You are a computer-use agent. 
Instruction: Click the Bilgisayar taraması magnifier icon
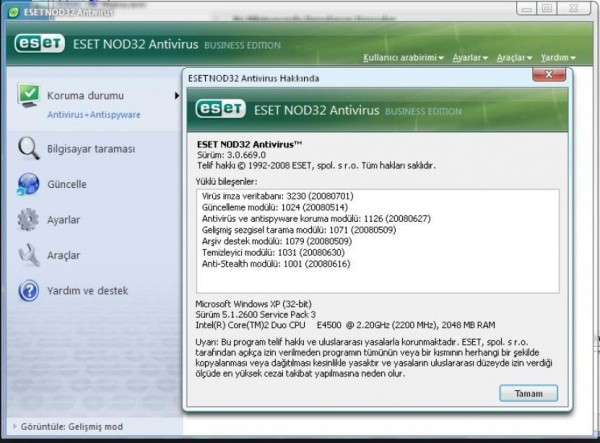[x=28, y=148]
